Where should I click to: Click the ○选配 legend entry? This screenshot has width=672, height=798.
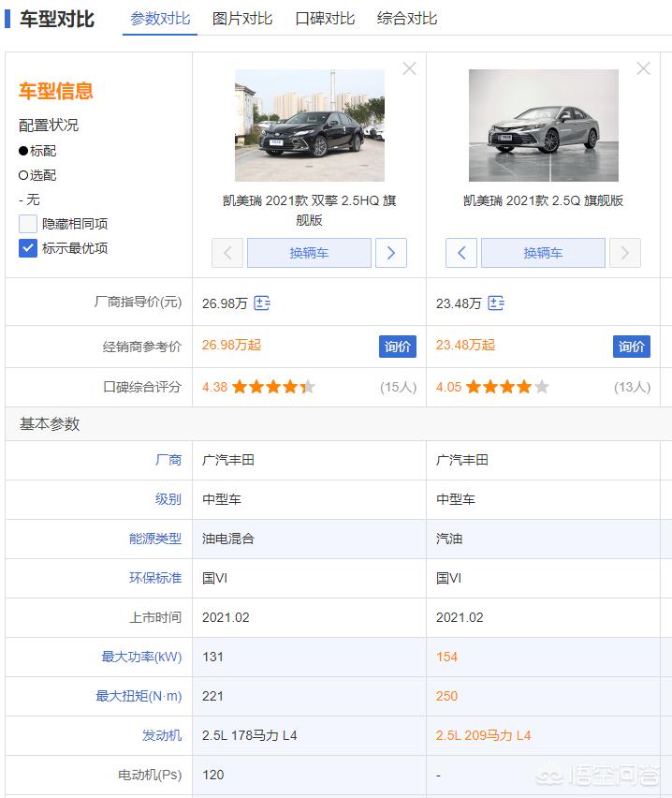37,175
